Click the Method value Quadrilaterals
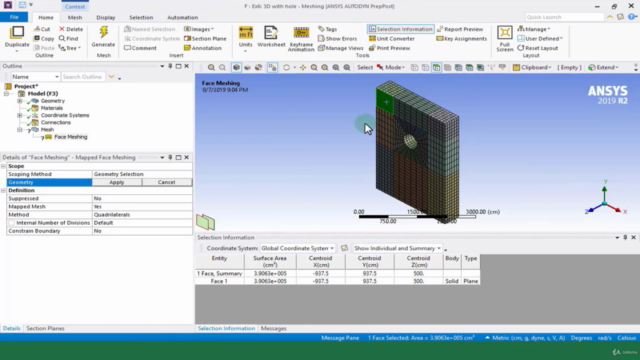 click(x=142, y=215)
